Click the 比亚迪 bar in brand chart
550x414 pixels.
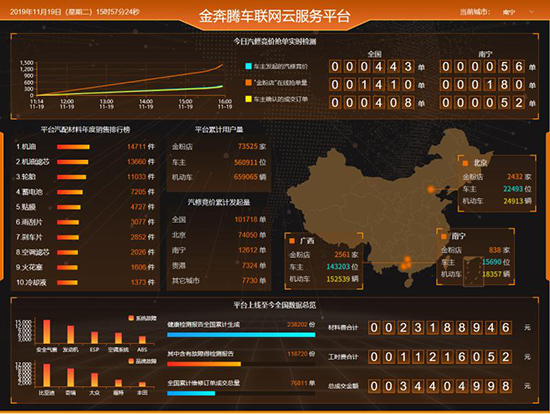(47, 375)
